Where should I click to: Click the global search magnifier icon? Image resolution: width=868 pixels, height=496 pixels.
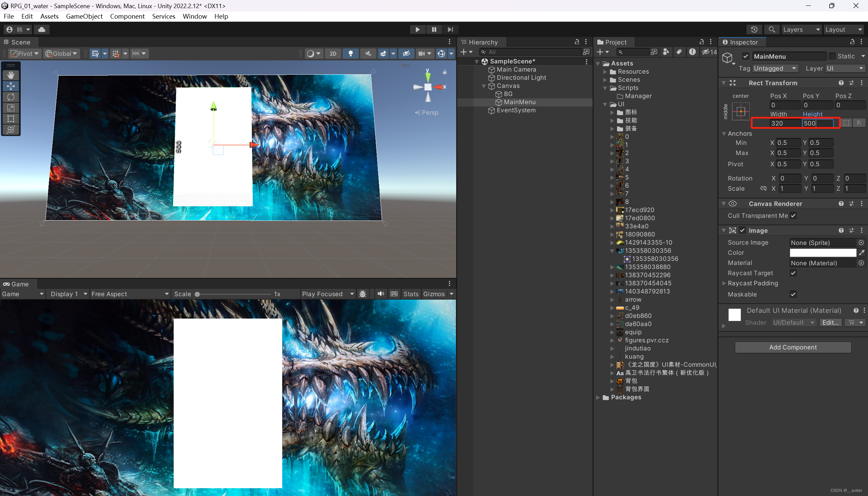coord(772,29)
